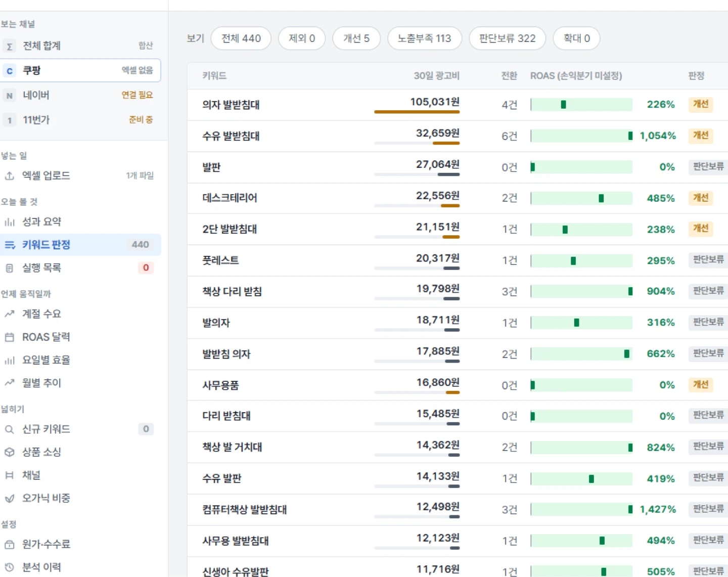This screenshot has width=728, height=577.
Task: Click the calendar icon for ROAS 달력
Action: coord(9,337)
